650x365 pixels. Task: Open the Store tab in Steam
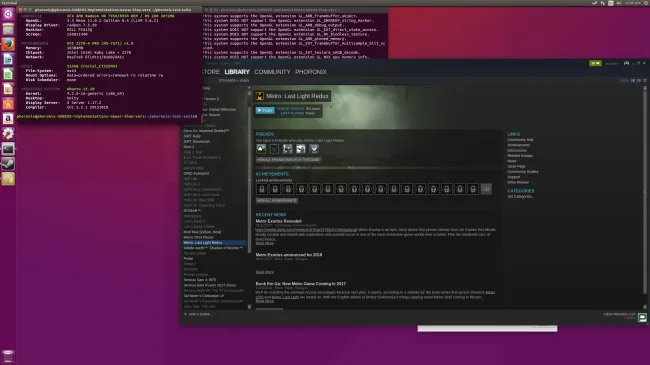211,72
